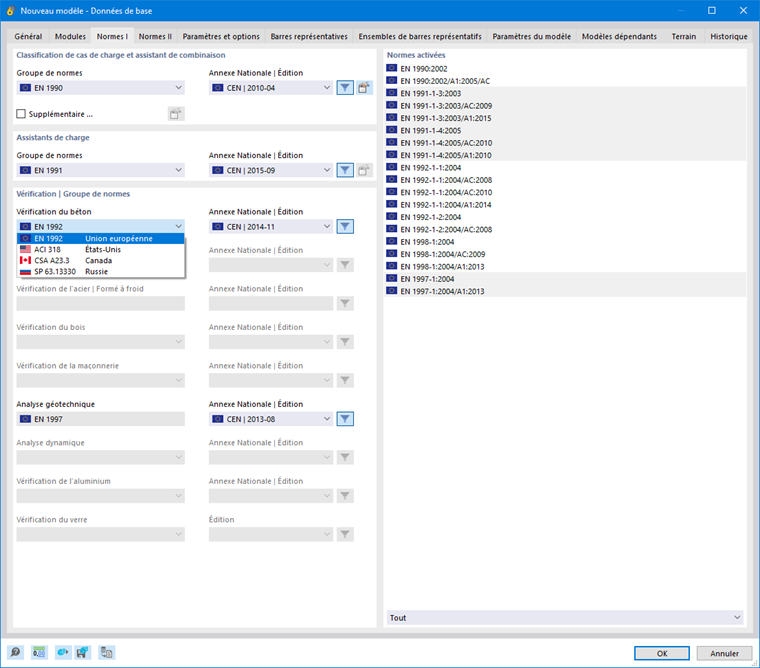The image size is (760, 668).
Task: Select EN 1991-1-3:2003 entry
Action: click(565, 93)
